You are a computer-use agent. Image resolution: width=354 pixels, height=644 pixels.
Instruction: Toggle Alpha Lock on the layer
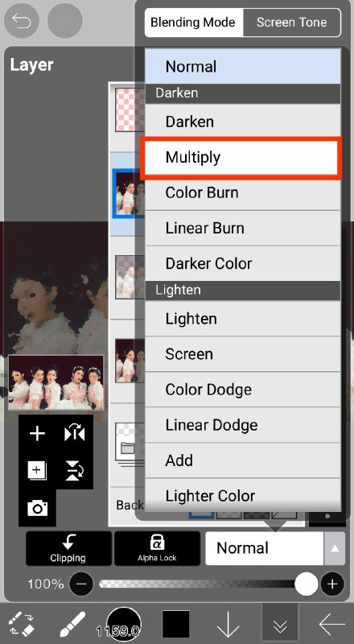[157, 548]
